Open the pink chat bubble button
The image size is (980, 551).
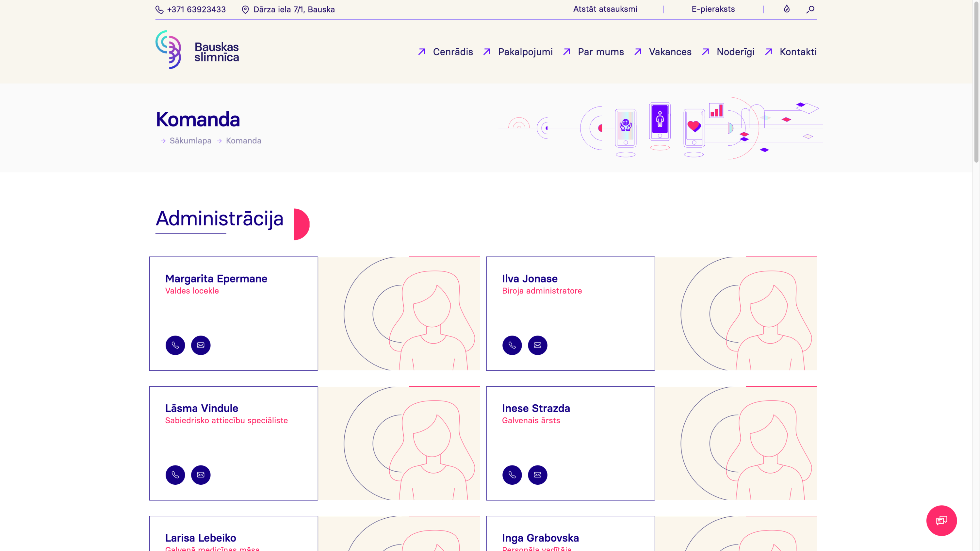coord(941,521)
